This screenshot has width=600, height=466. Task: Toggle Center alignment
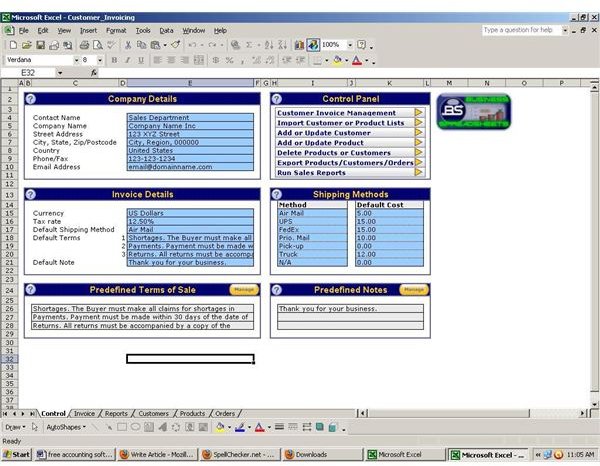click(171, 60)
